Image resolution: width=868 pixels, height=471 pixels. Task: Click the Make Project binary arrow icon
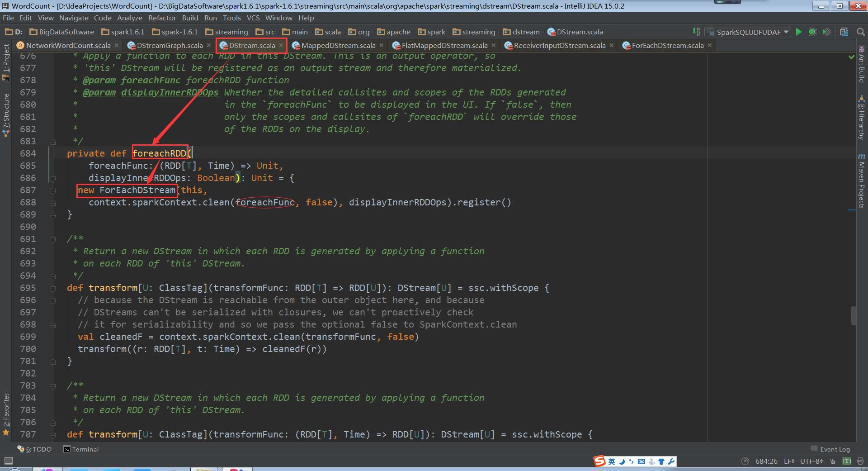pyautogui.click(x=696, y=32)
